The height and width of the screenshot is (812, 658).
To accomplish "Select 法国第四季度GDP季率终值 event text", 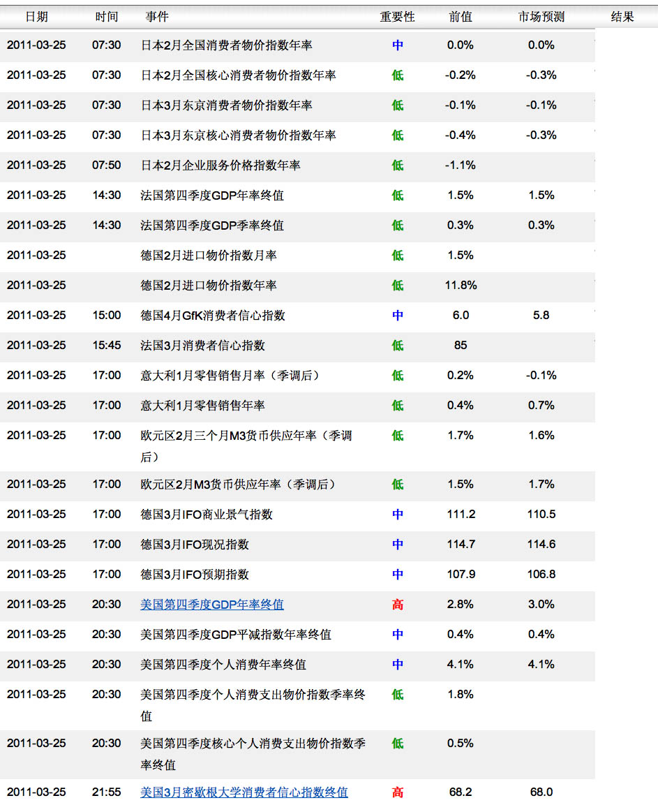I will point(211,226).
